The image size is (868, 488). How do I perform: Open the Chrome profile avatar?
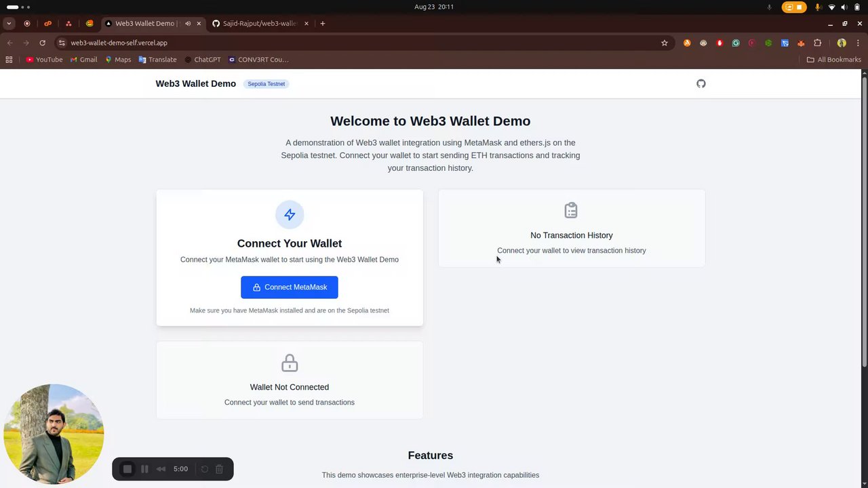pos(842,43)
